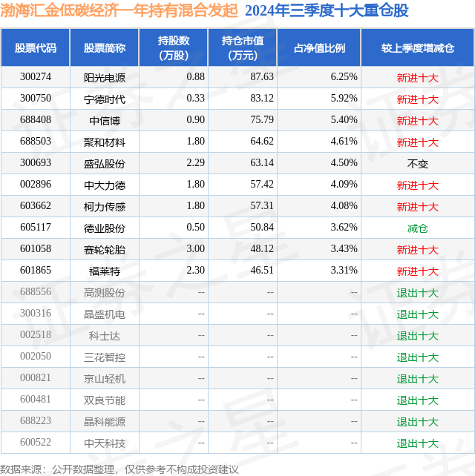This screenshot has height=476, width=475.
Task: Click the 不变 status for 盛弘股份
Action: [x=418, y=164]
